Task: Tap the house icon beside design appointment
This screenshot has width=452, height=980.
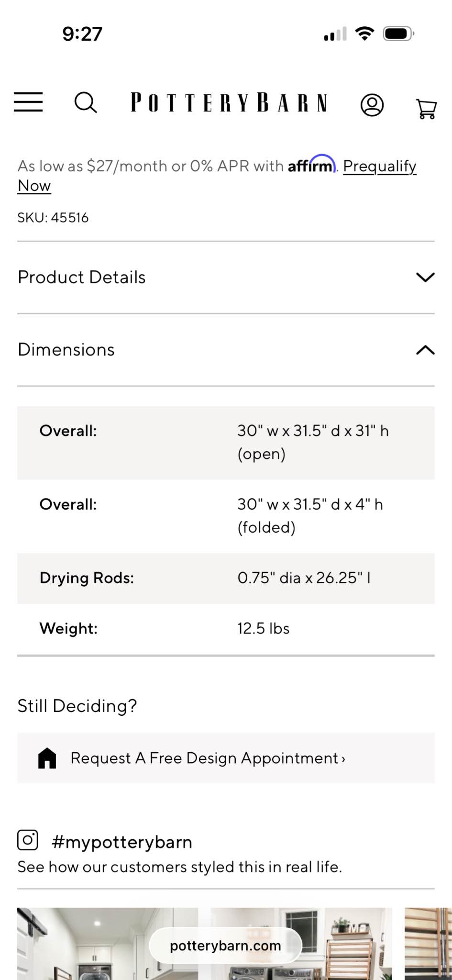Action: point(47,758)
